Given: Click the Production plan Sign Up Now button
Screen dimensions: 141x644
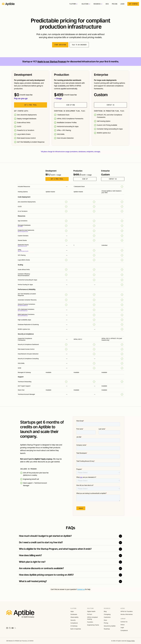Looking at the screenshot, I should click(x=70, y=105).
